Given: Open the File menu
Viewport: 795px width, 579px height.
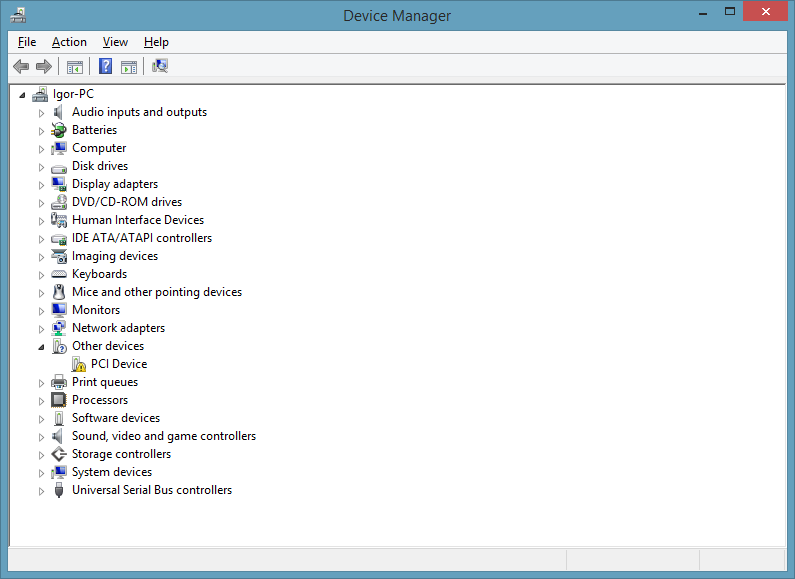Looking at the screenshot, I should click(x=27, y=42).
